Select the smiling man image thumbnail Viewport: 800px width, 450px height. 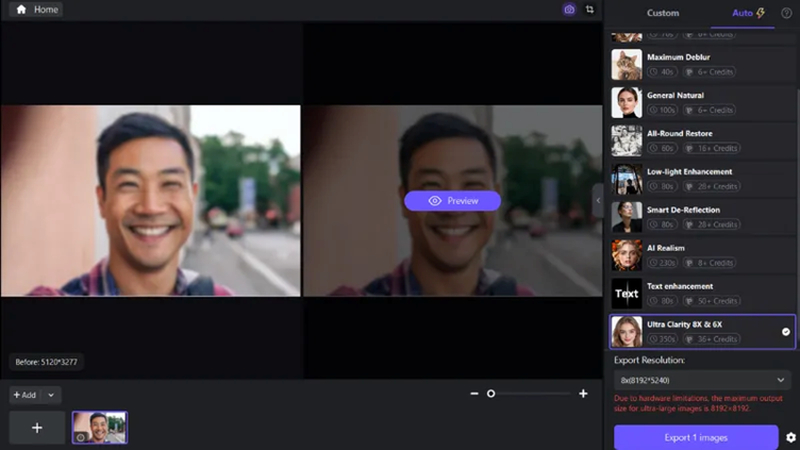coord(100,428)
